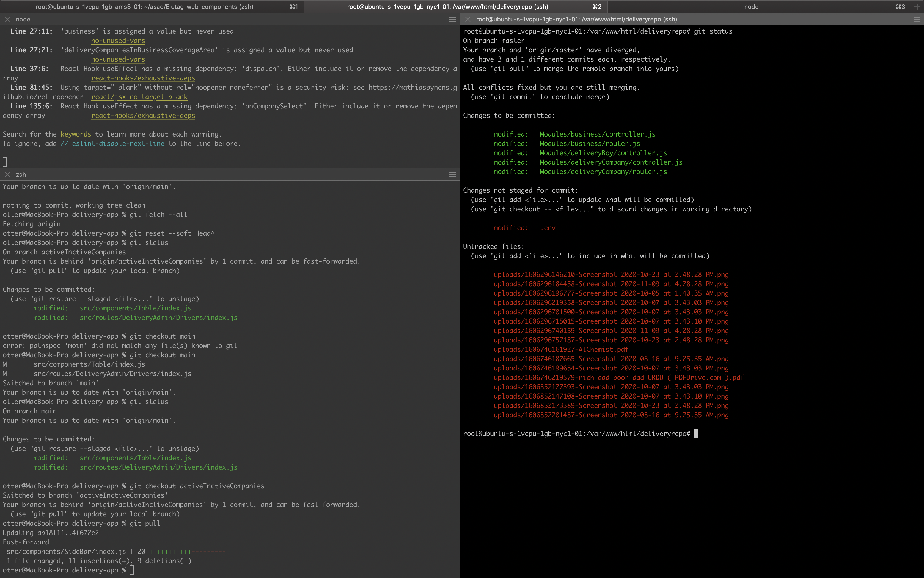Click 'git reset --soft Head^' command line

click(172, 233)
